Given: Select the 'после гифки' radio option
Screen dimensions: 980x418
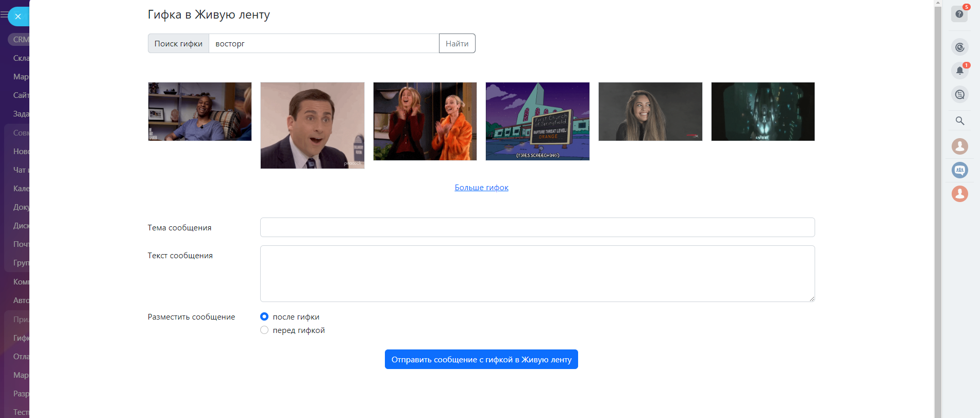Looking at the screenshot, I should 264,316.
